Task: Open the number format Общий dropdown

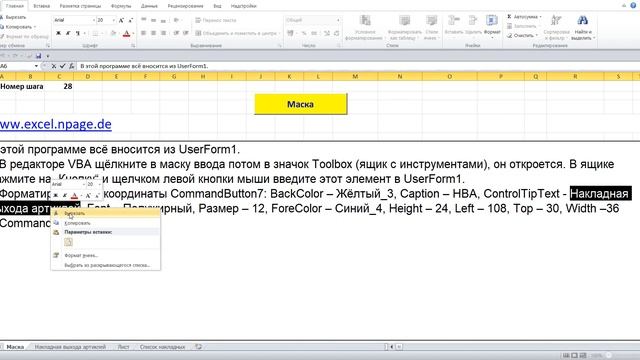Action: [313, 20]
